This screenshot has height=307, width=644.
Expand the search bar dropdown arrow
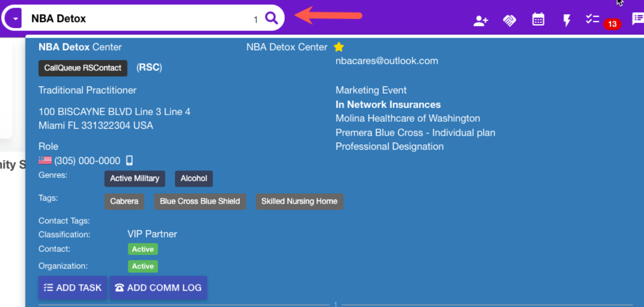15,19
